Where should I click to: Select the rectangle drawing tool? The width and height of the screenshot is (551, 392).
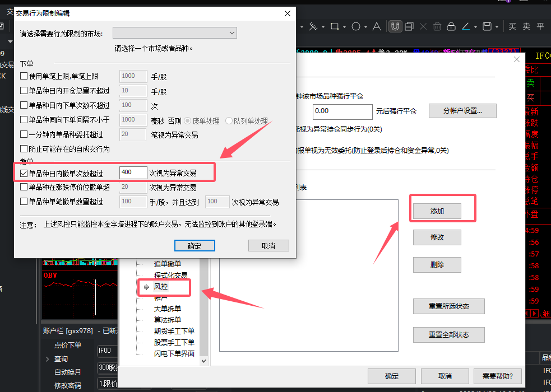click(x=335, y=26)
